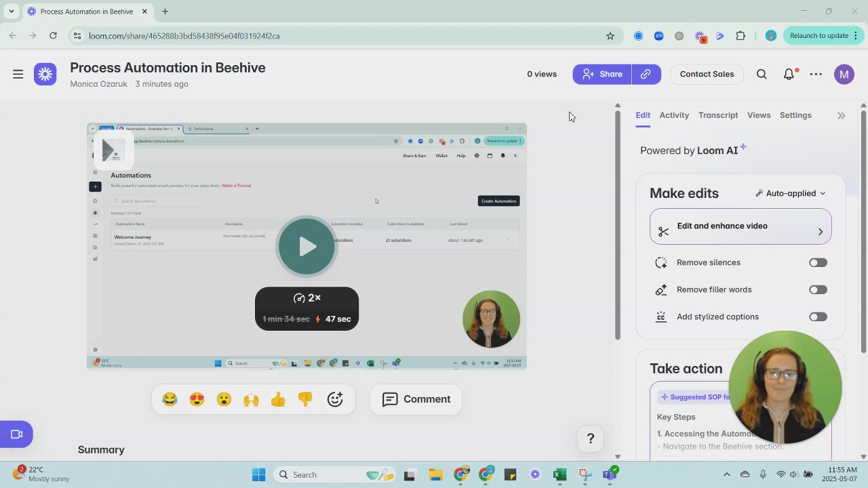Select the 2× speed option on video

(307, 298)
